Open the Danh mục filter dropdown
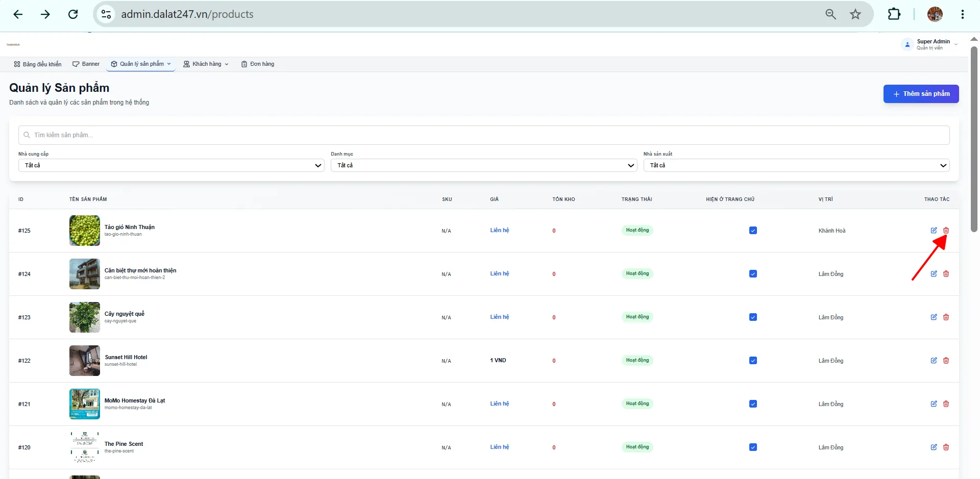The width and height of the screenshot is (980, 479). (x=484, y=165)
